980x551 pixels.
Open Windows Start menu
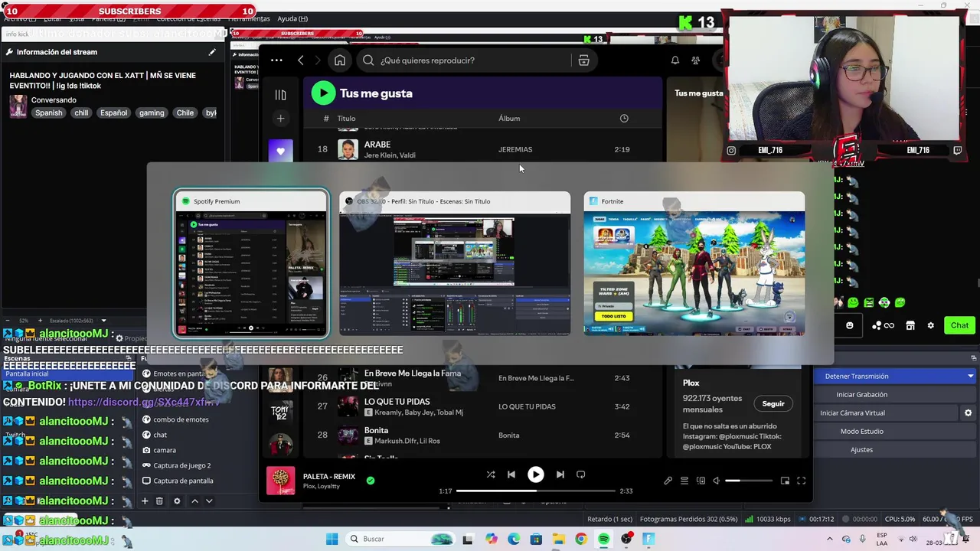tap(332, 539)
